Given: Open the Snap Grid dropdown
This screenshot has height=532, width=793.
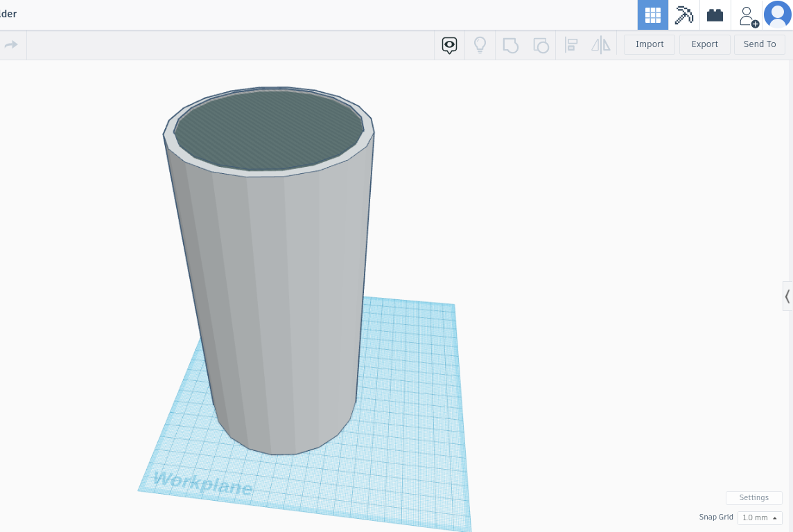Looking at the screenshot, I should point(759,517).
